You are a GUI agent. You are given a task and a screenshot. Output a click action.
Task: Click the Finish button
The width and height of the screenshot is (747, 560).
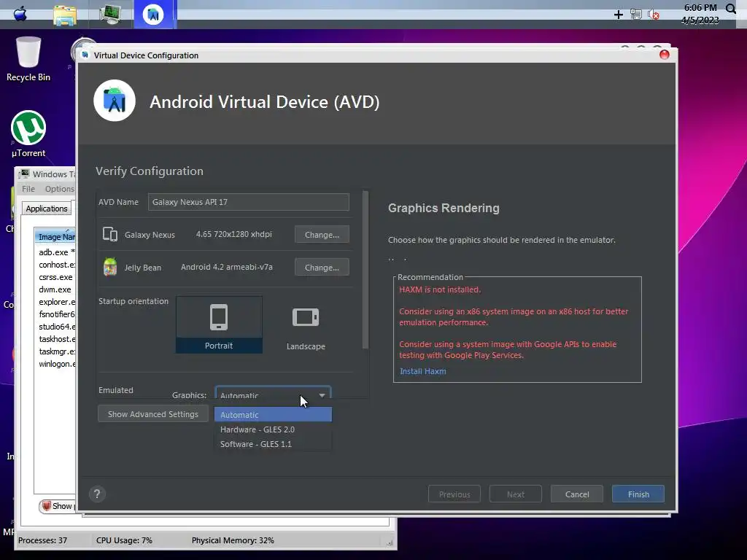[x=638, y=494]
